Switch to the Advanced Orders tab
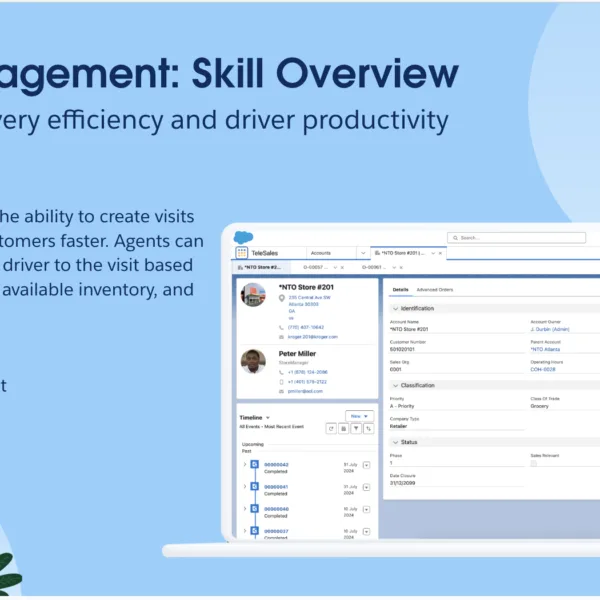Viewport: 600px width, 600px height. click(435, 290)
